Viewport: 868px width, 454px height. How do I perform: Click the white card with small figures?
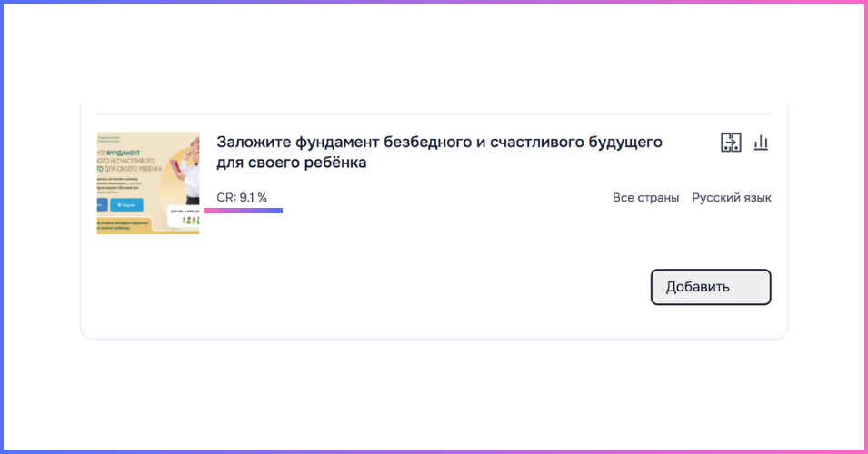click(184, 217)
